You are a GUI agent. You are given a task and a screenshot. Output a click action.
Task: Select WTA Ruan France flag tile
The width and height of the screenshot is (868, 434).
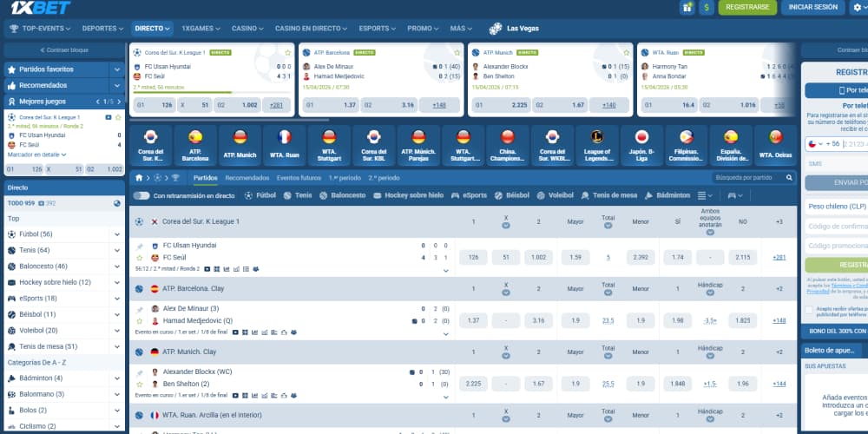tap(285, 146)
